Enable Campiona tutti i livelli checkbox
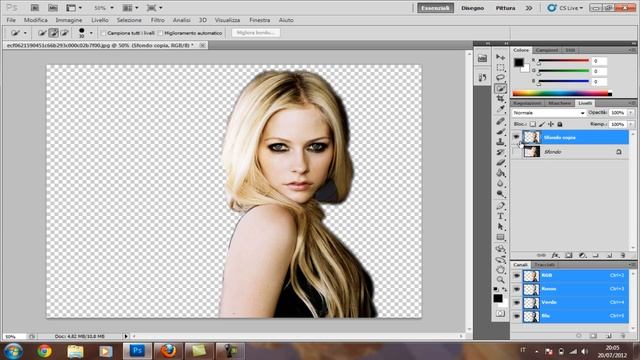The image size is (640, 360). pyautogui.click(x=103, y=33)
